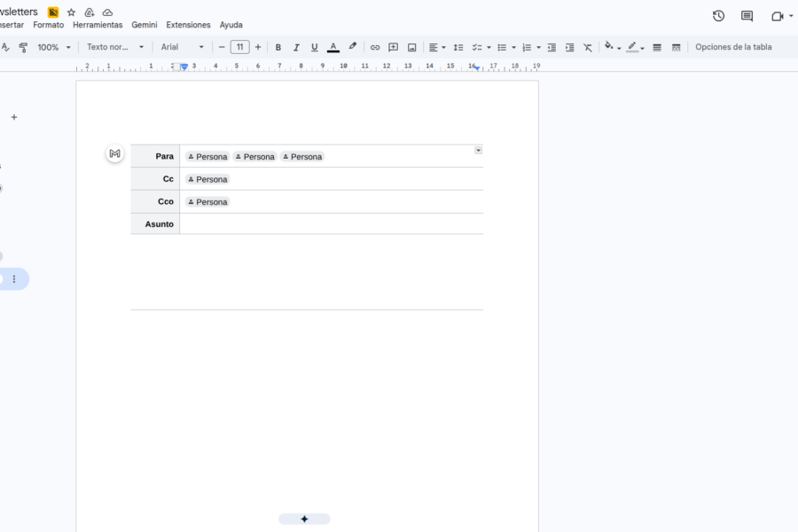This screenshot has width=798, height=532.
Task: Select the third Persona chip in Para row
Action: 302,157
